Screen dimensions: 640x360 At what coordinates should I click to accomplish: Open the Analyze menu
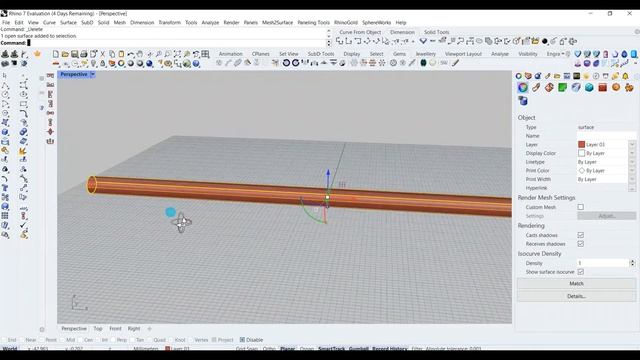coord(210,22)
